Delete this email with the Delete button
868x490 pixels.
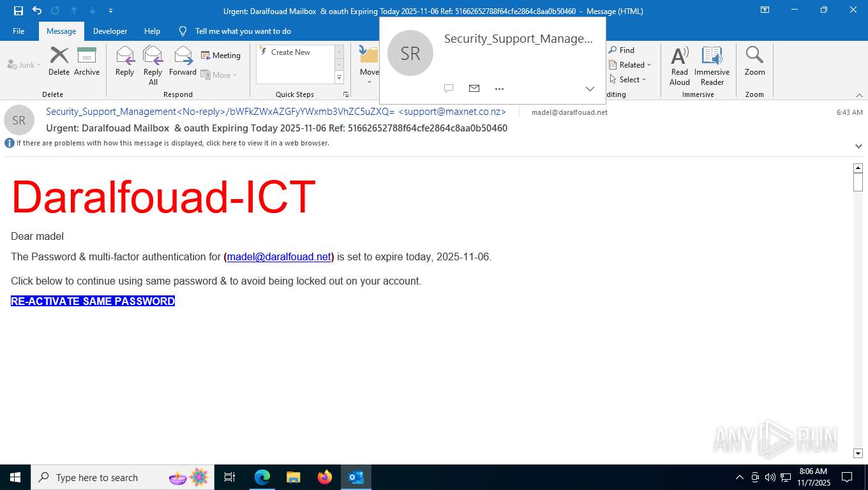pos(59,61)
